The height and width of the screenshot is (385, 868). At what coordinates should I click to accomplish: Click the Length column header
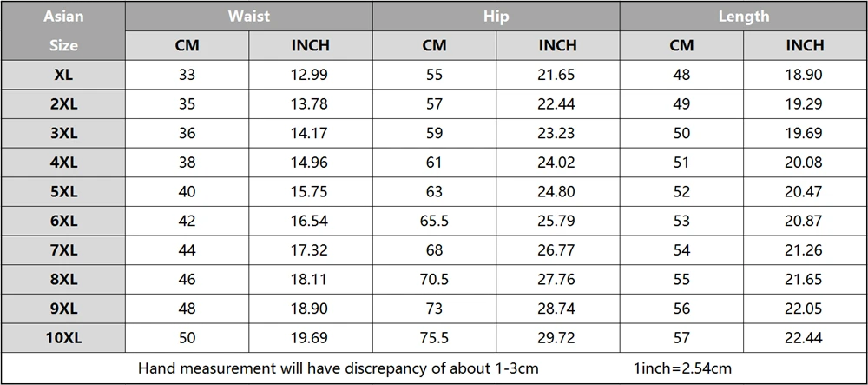[744, 16]
